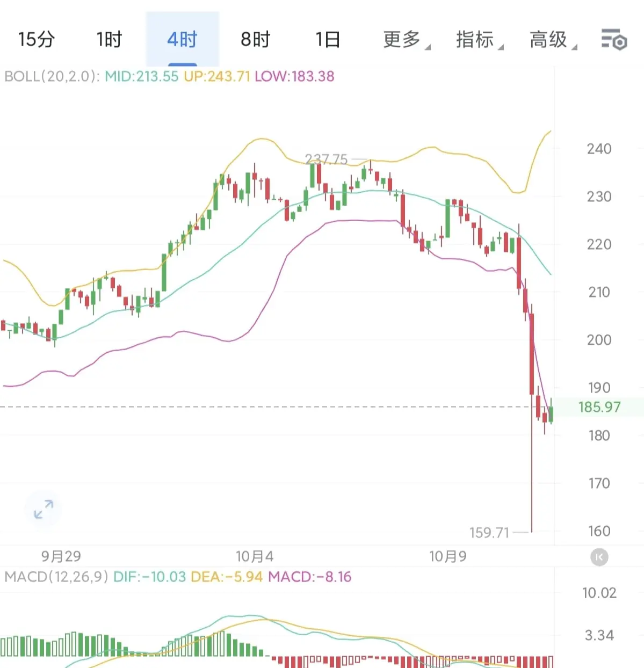Switch to the 1日 timeframe tab

(328, 39)
